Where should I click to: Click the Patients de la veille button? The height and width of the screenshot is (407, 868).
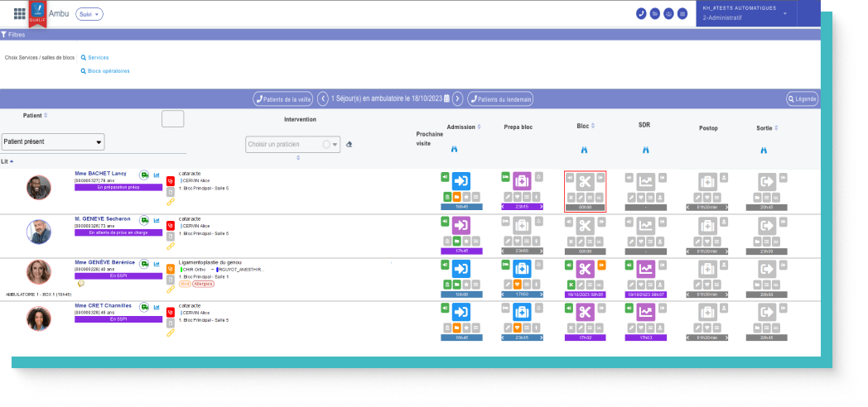283,98
